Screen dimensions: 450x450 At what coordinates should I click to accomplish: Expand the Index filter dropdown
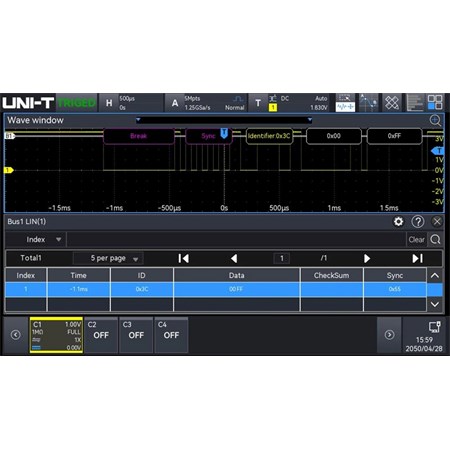(36, 240)
